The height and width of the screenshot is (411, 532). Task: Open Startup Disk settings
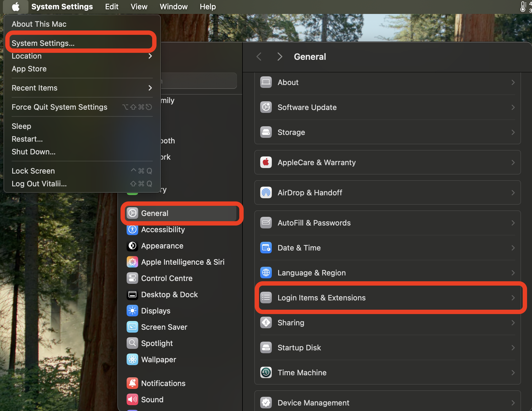(388, 348)
